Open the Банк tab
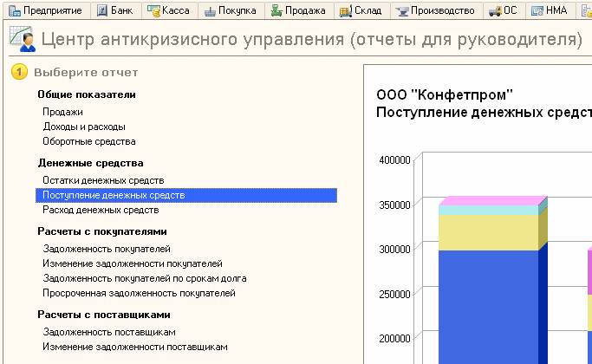 116,10
